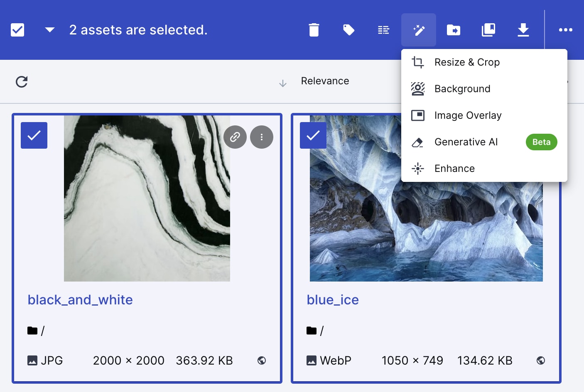The image size is (584, 392).
Task: Toggle sort direction arrow beside Relevance
Action: [283, 83]
